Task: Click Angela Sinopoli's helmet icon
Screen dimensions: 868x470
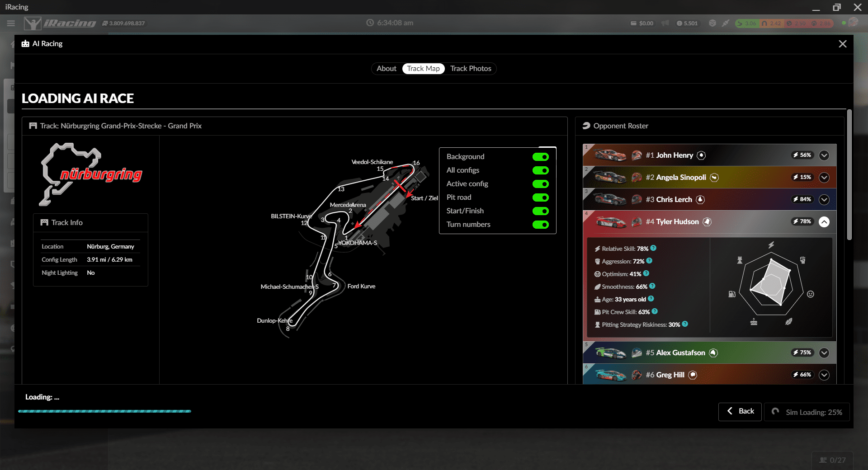Action: pyautogui.click(x=637, y=178)
